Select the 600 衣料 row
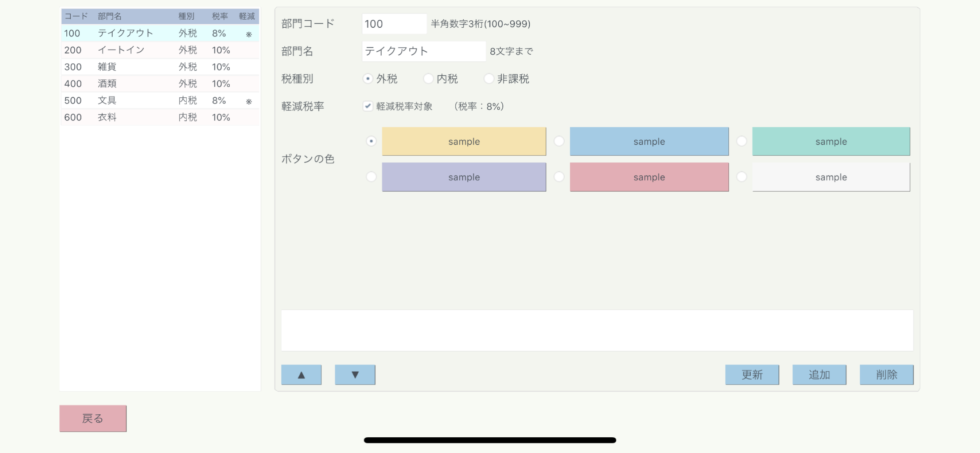 coord(160,117)
